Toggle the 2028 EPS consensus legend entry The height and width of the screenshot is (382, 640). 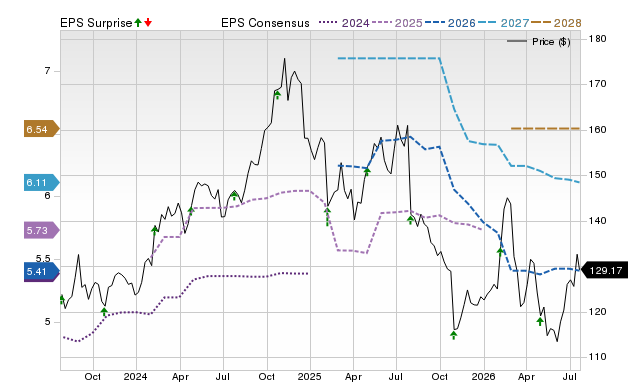(556, 23)
